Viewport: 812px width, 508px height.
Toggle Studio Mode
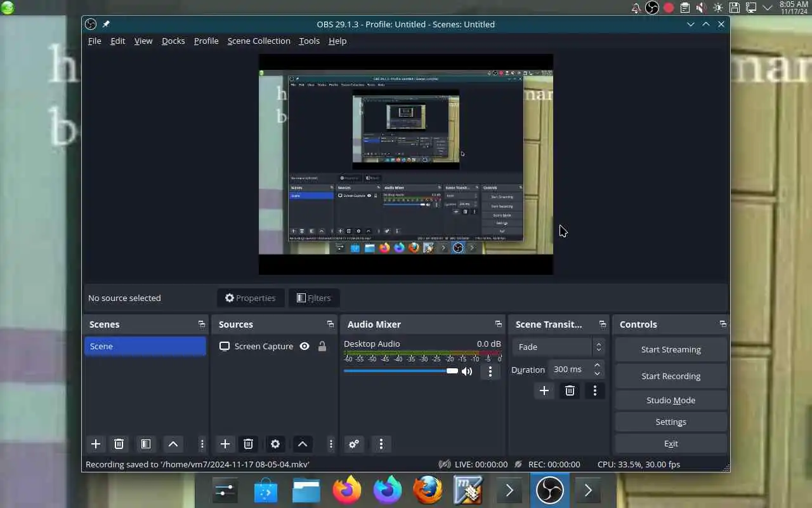click(671, 400)
